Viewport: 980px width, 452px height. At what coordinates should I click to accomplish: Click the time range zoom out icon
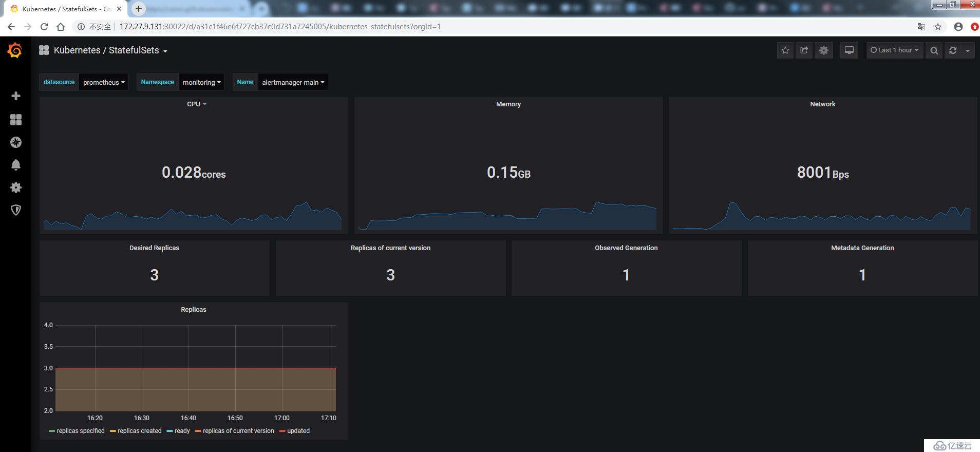pyautogui.click(x=934, y=50)
